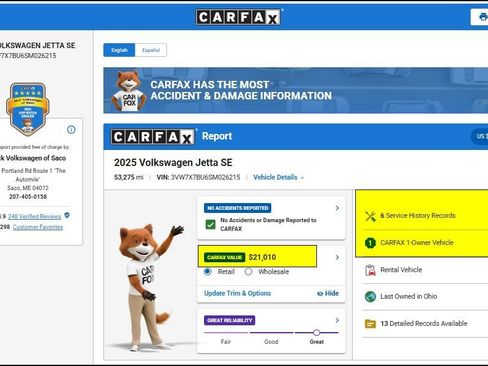Click Update Trim & Options link
This screenshot has height=366, width=488.
pos(237,293)
